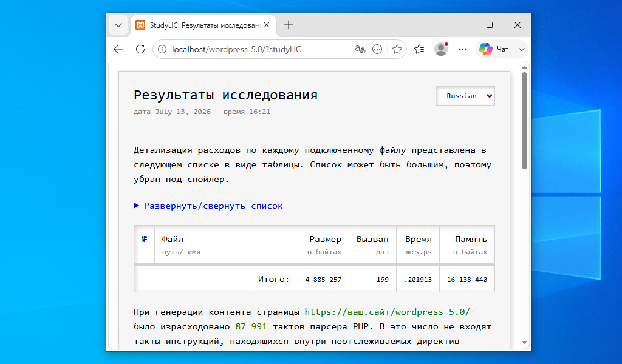Go back to the previous page
This screenshot has height=364, width=622.
click(x=118, y=49)
